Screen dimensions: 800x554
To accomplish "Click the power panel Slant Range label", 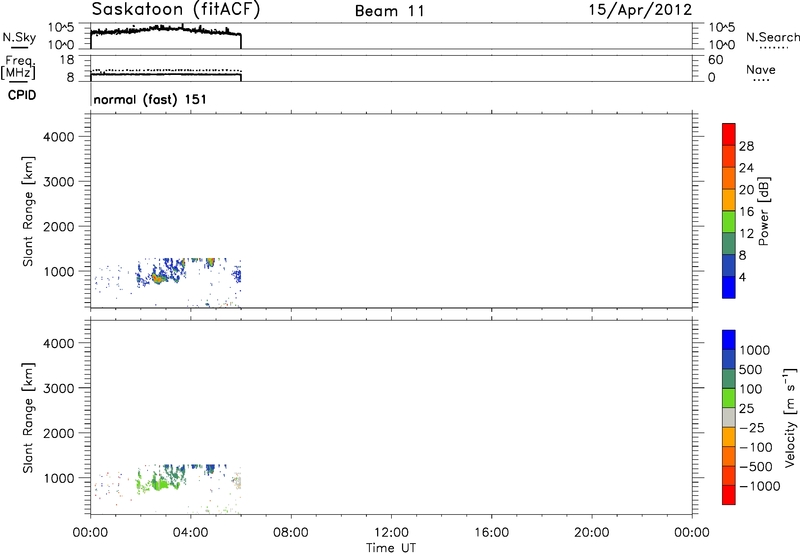I will click(x=28, y=211).
